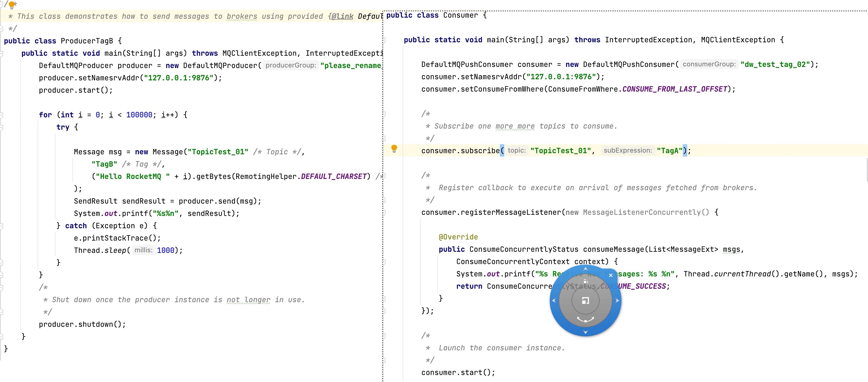
Task: Click the @link Javadoc reference
Action: tap(342, 16)
